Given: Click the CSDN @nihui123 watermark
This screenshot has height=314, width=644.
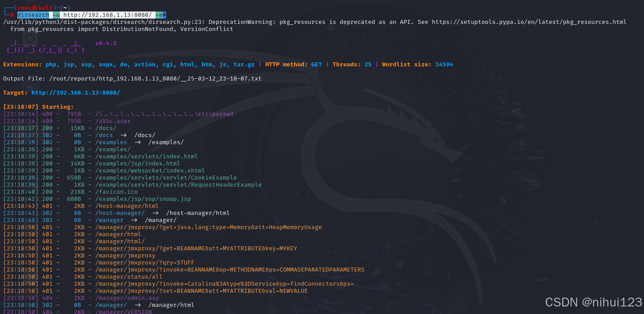Looking at the screenshot, I should coord(594,302).
